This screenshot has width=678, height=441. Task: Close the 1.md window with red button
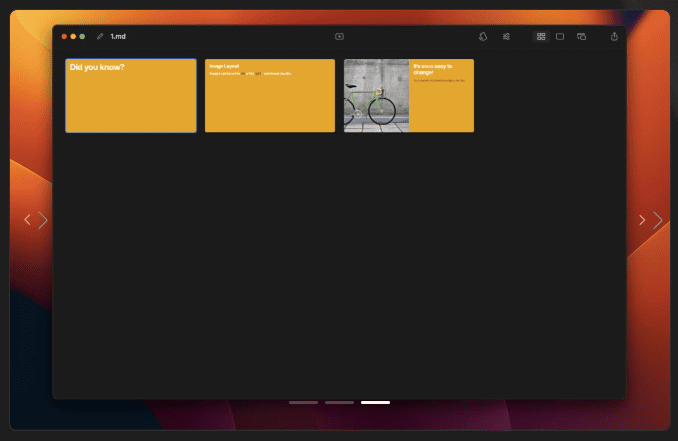click(64, 36)
